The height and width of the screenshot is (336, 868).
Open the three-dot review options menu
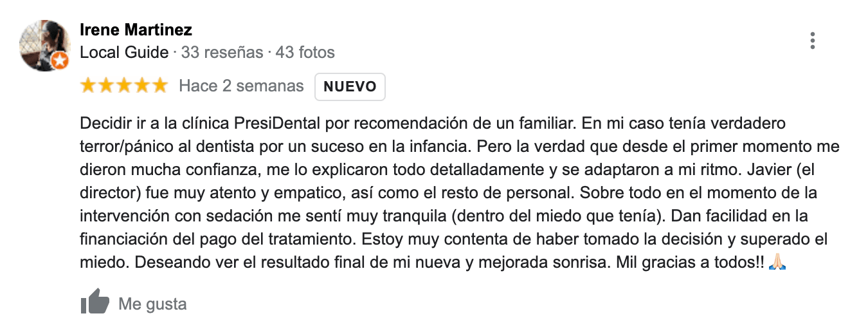pos(813,41)
